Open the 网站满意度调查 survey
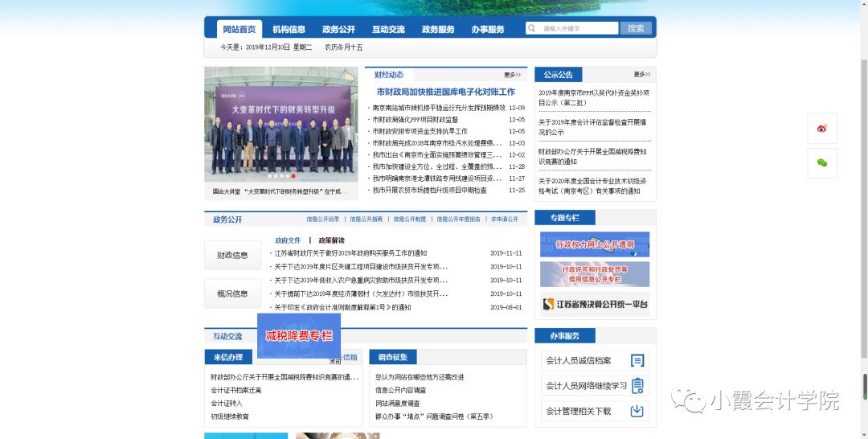Image resolution: width=868 pixels, height=439 pixels. click(x=398, y=404)
